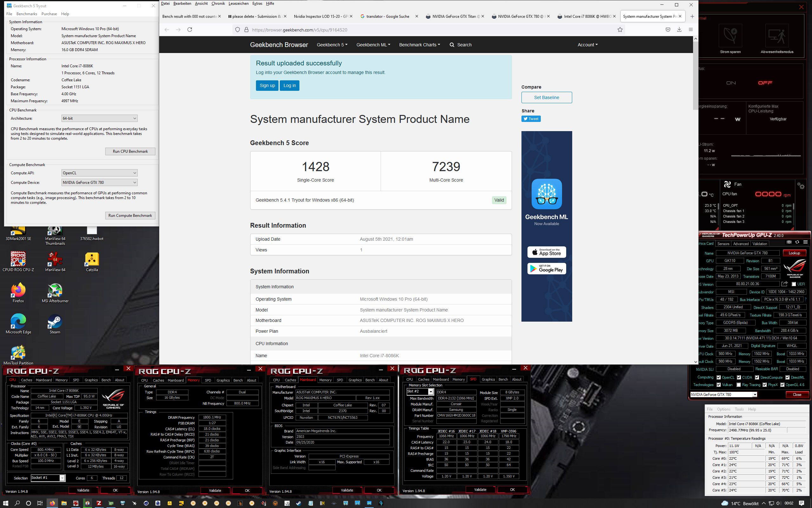This screenshot has width=812, height=508.
Task: Open GPU-Z hamburger menu
Action: [x=805, y=242]
